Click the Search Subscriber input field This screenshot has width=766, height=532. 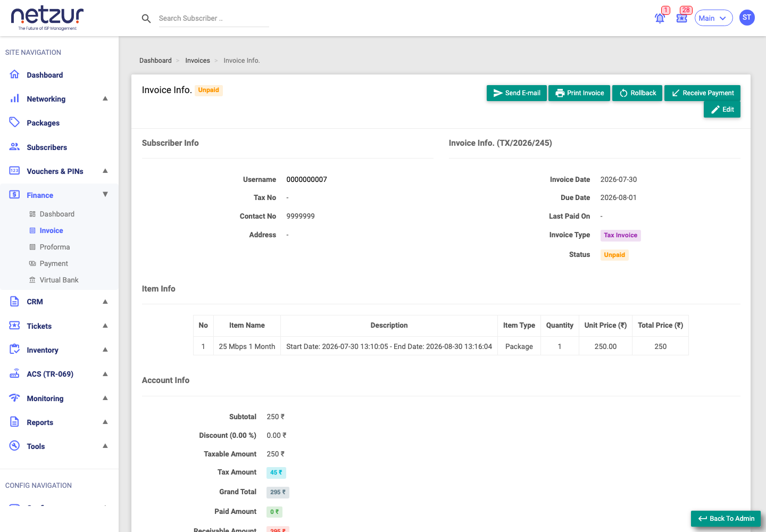click(213, 19)
